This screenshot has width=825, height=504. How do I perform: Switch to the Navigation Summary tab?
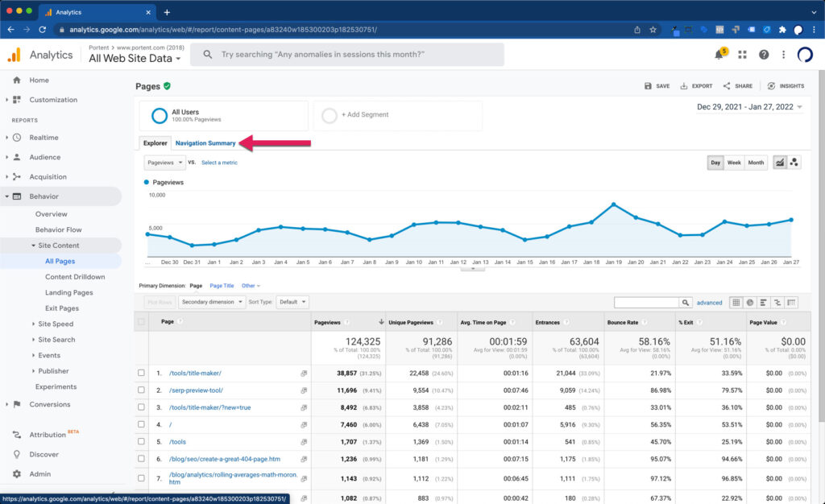205,143
